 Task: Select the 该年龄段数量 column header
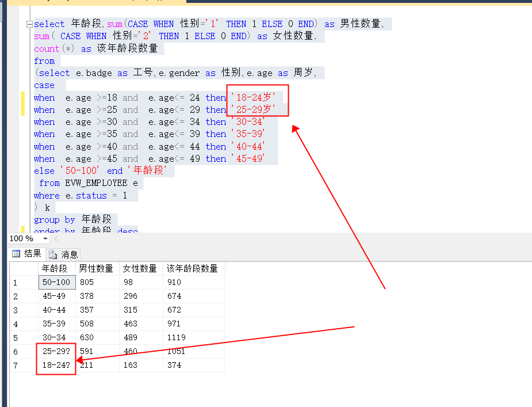[x=194, y=268]
